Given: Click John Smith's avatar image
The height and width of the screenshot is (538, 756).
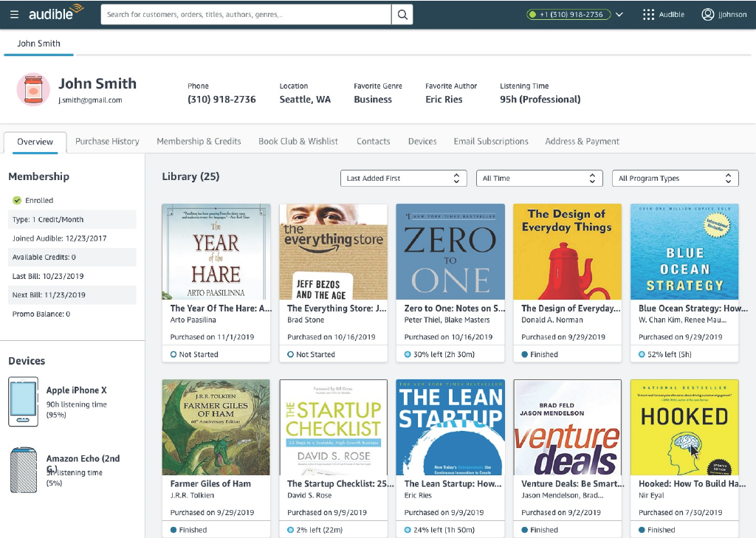Looking at the screenshot, I should [33, 90].
